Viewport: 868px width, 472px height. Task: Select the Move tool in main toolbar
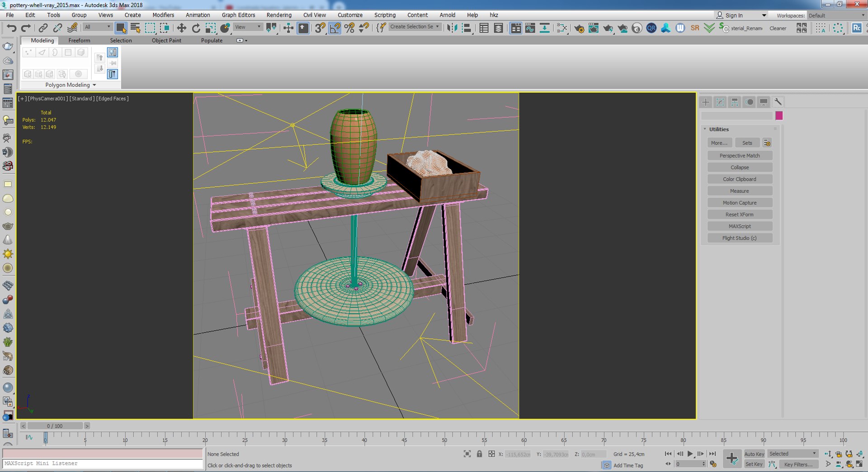[181, 28]
